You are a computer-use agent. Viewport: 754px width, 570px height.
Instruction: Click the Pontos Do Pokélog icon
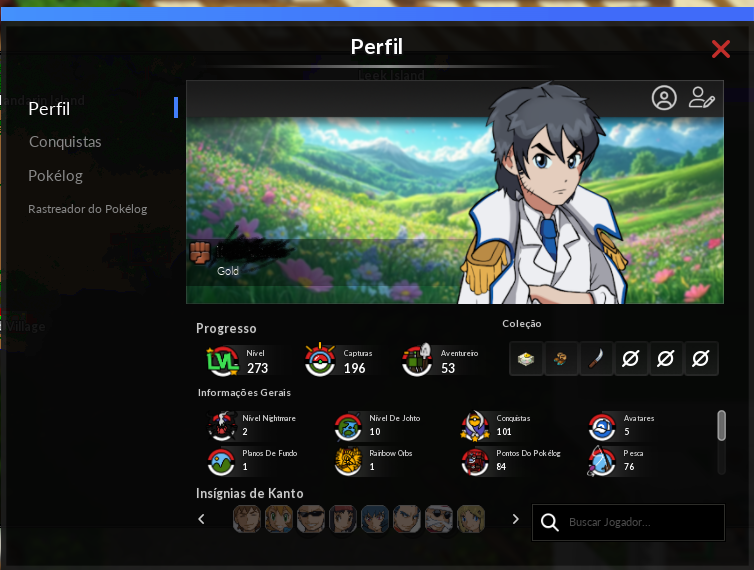click(x=475, y=462)
